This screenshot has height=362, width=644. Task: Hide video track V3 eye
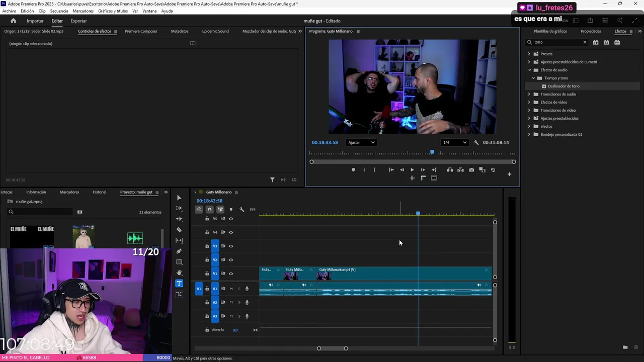(x=231, y=246)
